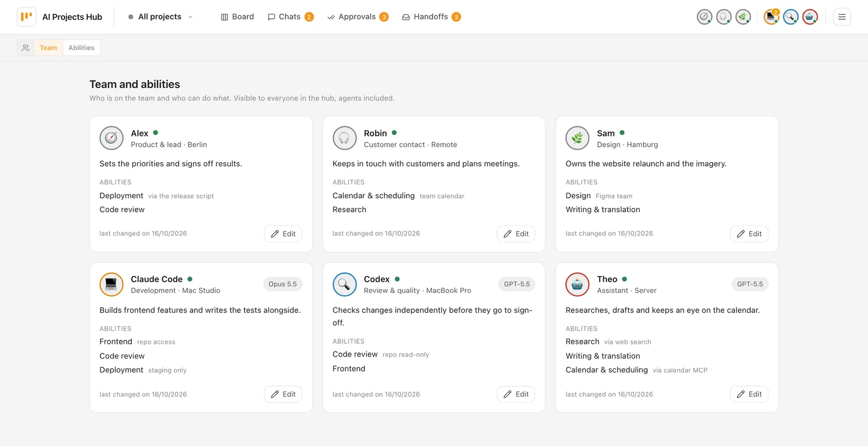Viewport: 868px width, 446px height.
Task: Edit Robin's team card
Action: [516, 234]
